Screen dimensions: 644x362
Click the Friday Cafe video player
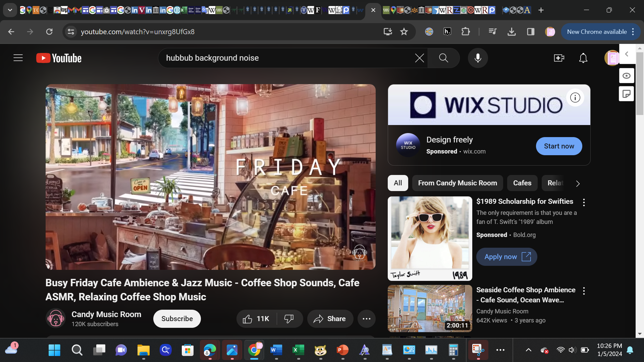pos(211,177)
